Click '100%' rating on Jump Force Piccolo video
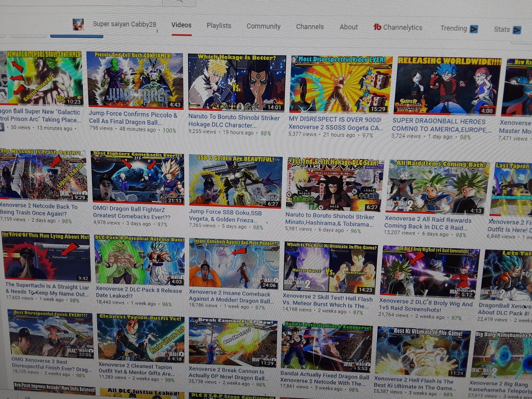532x399 pixels. (168, 130)
